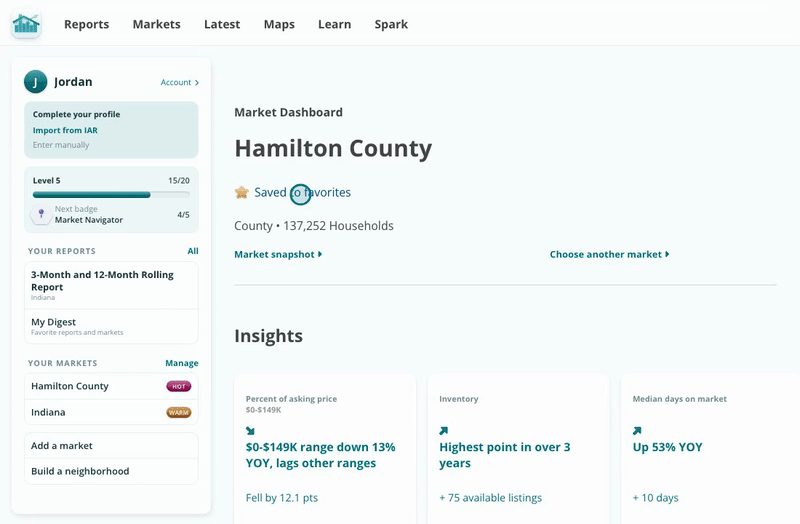Viewport: 800px width, 524px height.
Task: Open the Maps menu
Action: 279,24
